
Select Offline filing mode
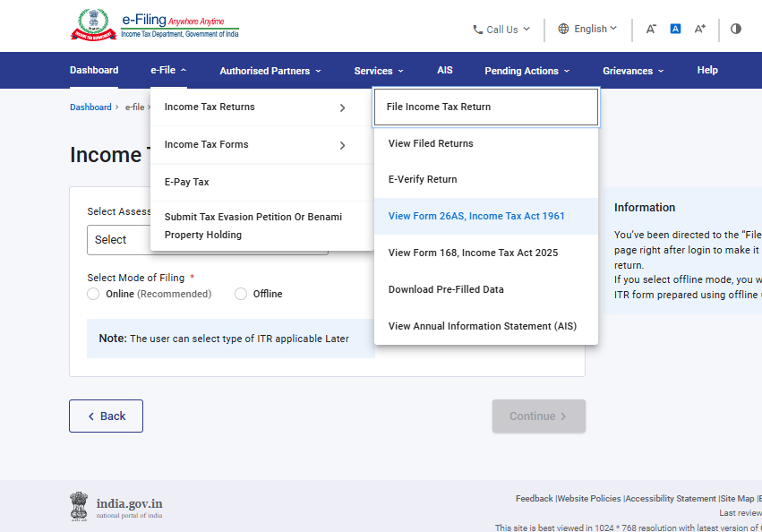tap(241, 294)
